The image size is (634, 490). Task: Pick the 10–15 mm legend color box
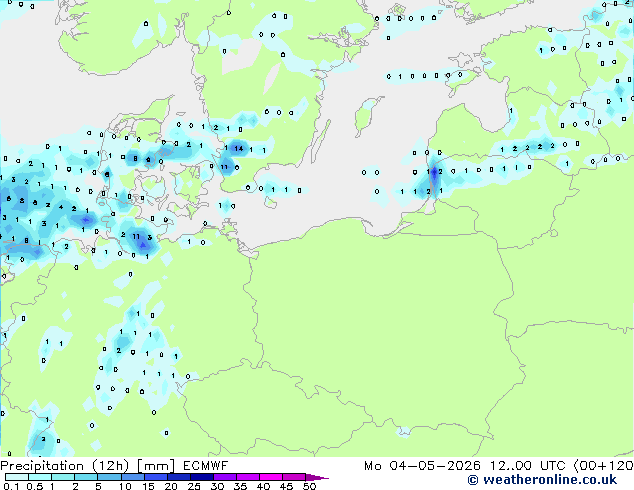click(x=132, y=477)
